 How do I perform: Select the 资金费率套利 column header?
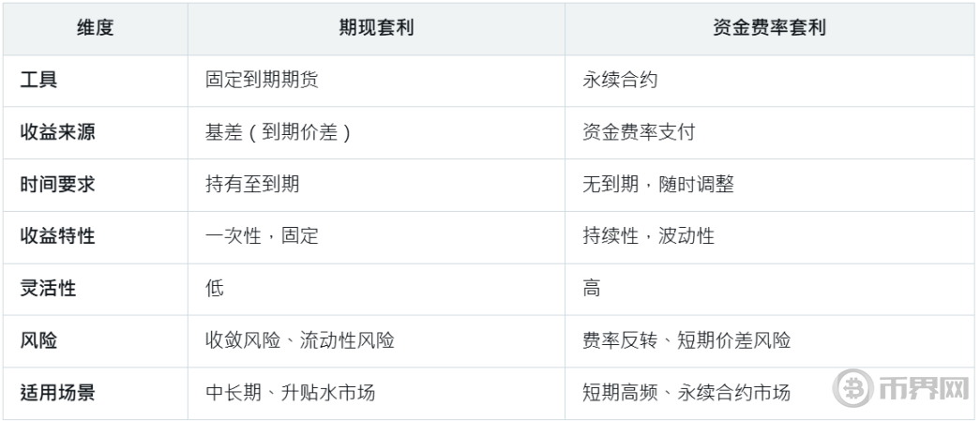pyautogui.click(x=770, y=29)
